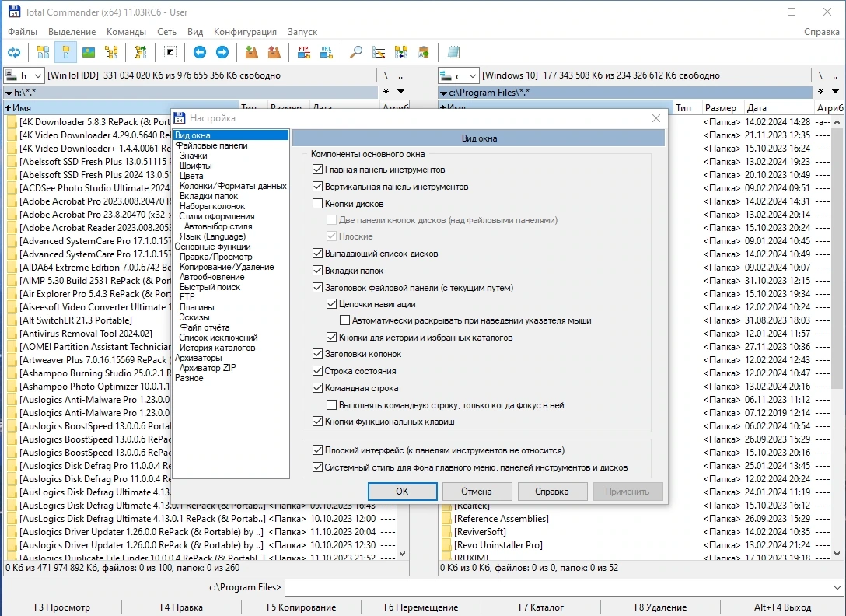Focus the command line input field
Viewport: 846px width, 616px height.
coord(558,587)
